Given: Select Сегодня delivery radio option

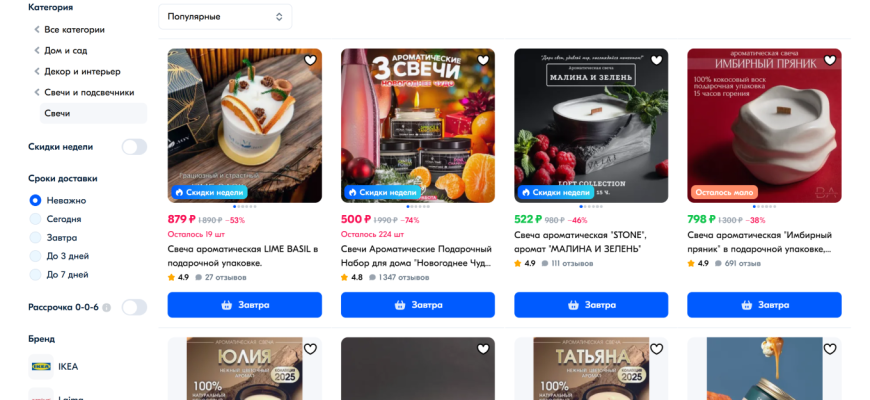Looking at the screenshot, I should tap(55, 219).
